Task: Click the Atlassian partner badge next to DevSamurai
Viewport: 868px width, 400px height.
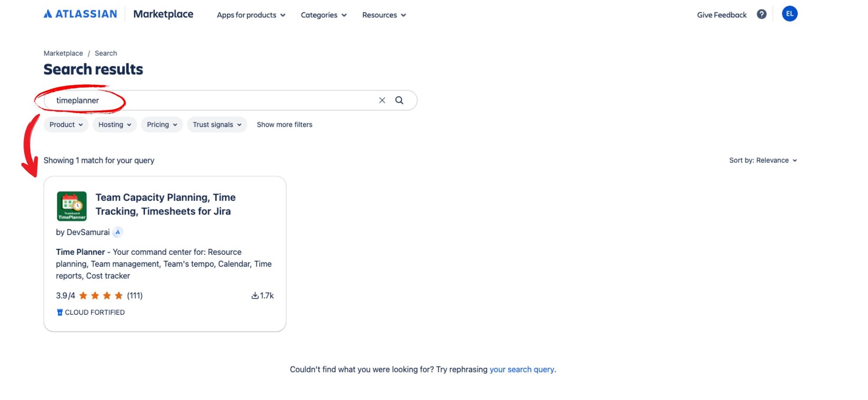Action: click(118, 232)
